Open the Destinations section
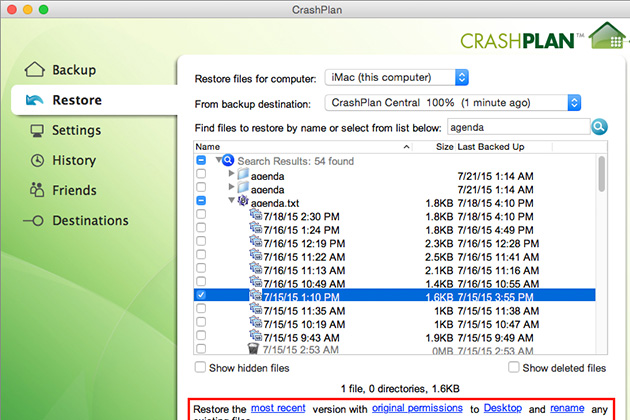The image size is (630, 420). 90,221
